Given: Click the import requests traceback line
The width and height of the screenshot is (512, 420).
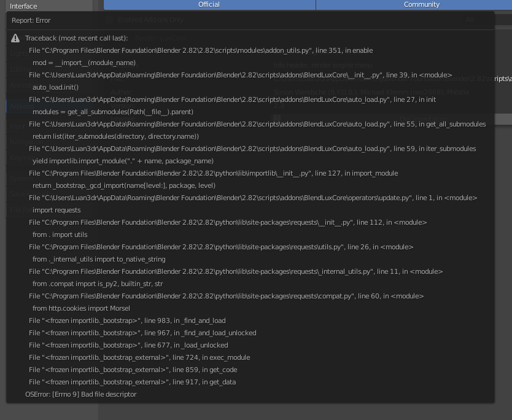Looking at the screenshot, I should [x=56, y=210].
